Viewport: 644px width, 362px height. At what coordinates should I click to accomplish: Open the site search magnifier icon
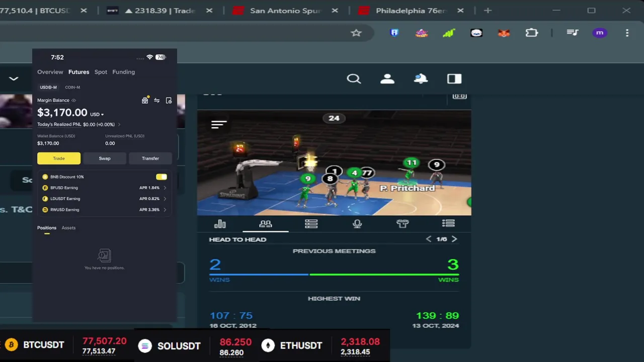354,79
